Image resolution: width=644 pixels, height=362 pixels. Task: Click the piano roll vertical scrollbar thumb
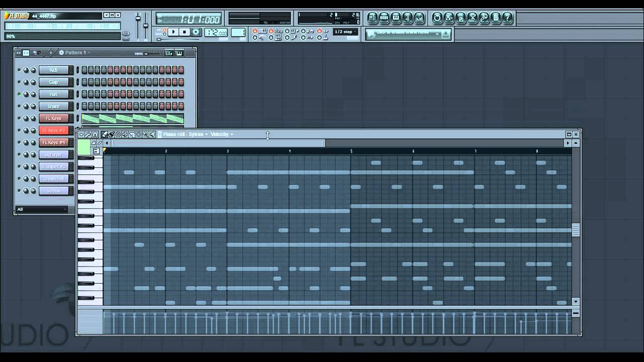coord(576,230)
